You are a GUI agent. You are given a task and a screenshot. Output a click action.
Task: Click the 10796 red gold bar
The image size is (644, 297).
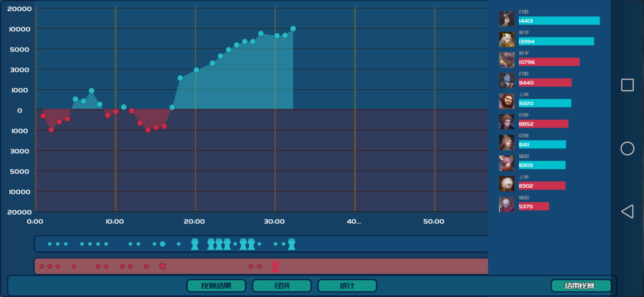point(549,62)
